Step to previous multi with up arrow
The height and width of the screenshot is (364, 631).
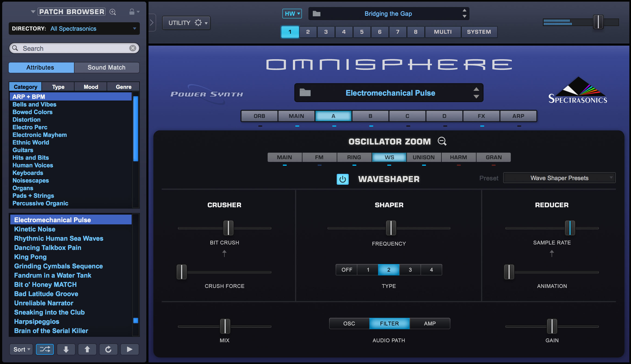(465, 10)
